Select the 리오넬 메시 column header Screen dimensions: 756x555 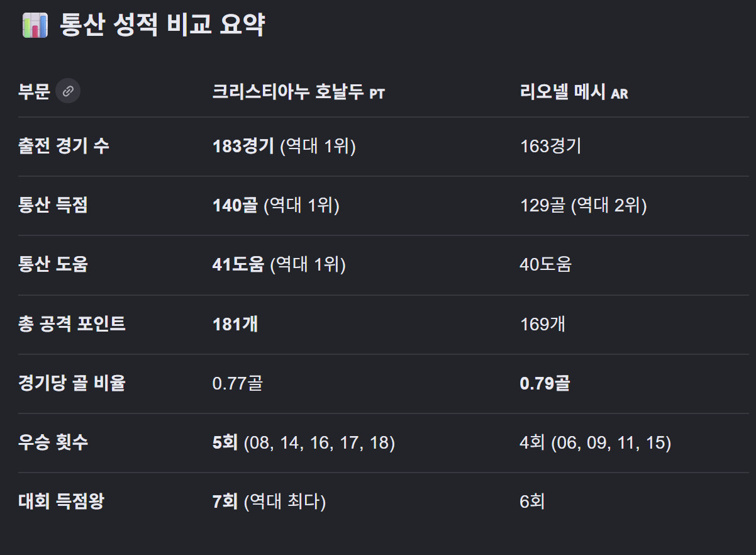pyautogui.click(x=574, y=92)
